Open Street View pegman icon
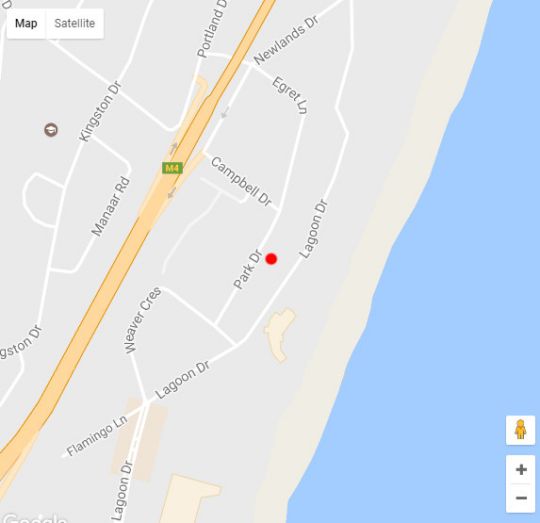Image resolution: width=540 pixels, height=523 pixels. [520, 430]
